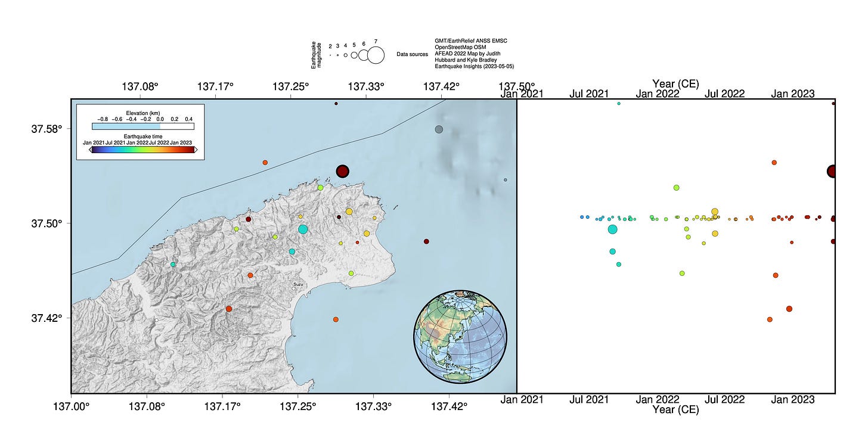Viewport: 868px width, 447px height.
Task: Click the largest dark-red earthquake marker offshore
Action: (x=342, y=172)
